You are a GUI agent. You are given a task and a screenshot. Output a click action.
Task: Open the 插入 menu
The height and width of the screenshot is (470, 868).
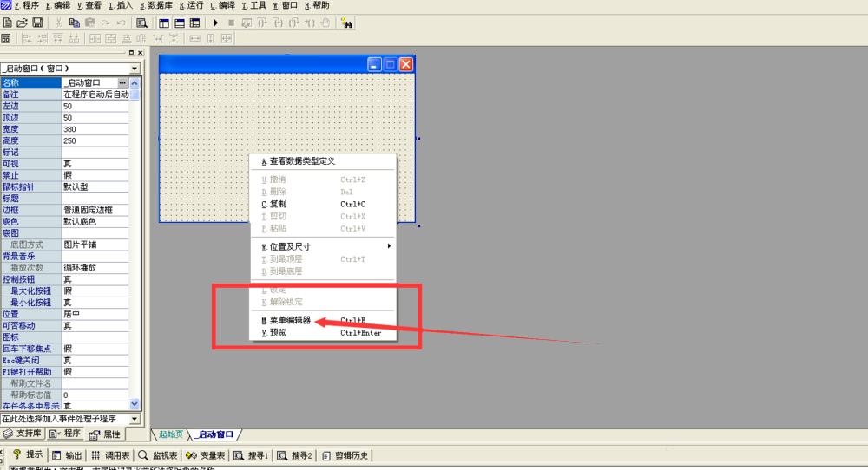click(121, 5)
